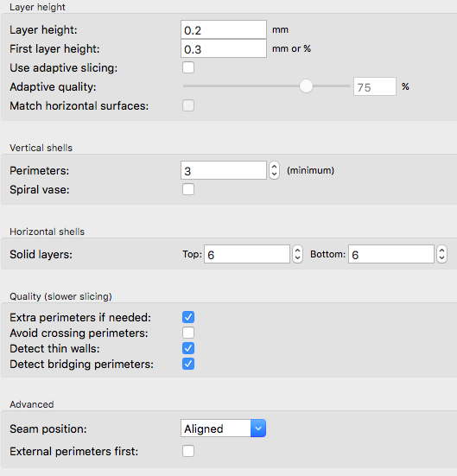
Task: Click the Top solid layers field
Action: pyautogui.click(x=247, y=254)
